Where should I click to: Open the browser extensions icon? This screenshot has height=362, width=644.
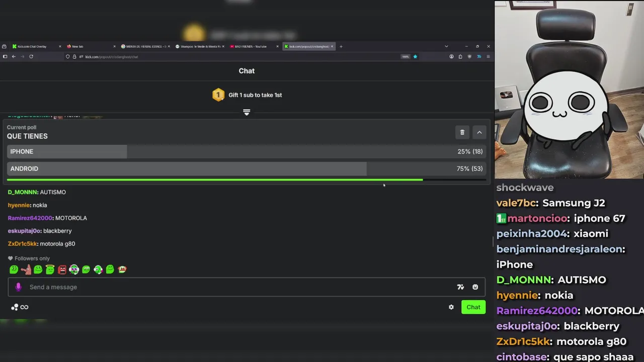(x=460, y=57)
